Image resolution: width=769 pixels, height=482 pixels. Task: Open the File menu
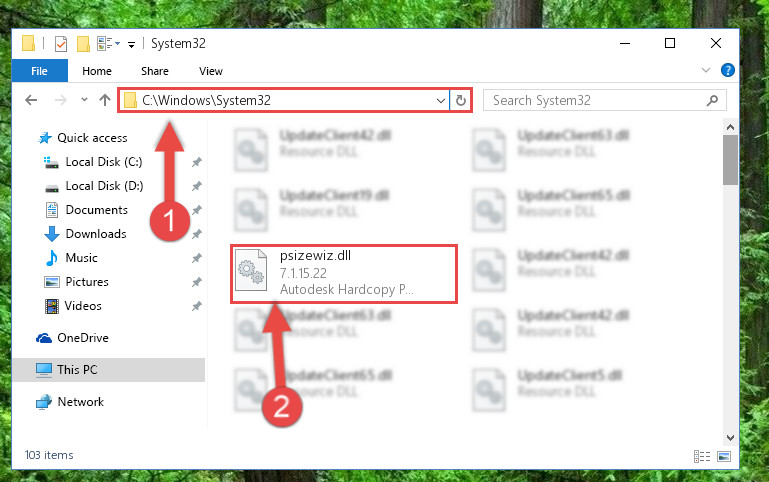39,71
